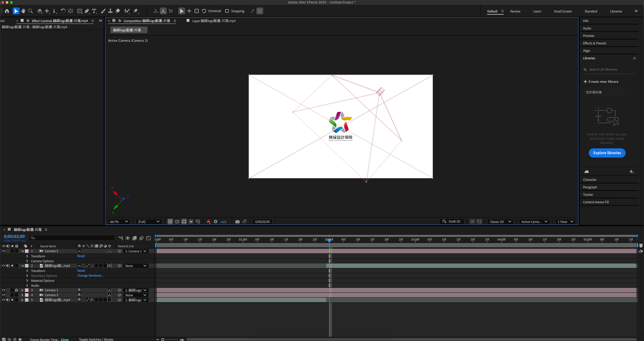
Task: Switch to the Review workspace
Action: [515, 11]
